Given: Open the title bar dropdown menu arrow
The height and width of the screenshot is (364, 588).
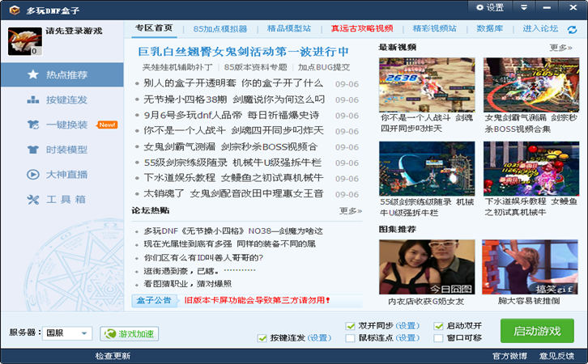Looking at the screenshot, I should (526, 7).
